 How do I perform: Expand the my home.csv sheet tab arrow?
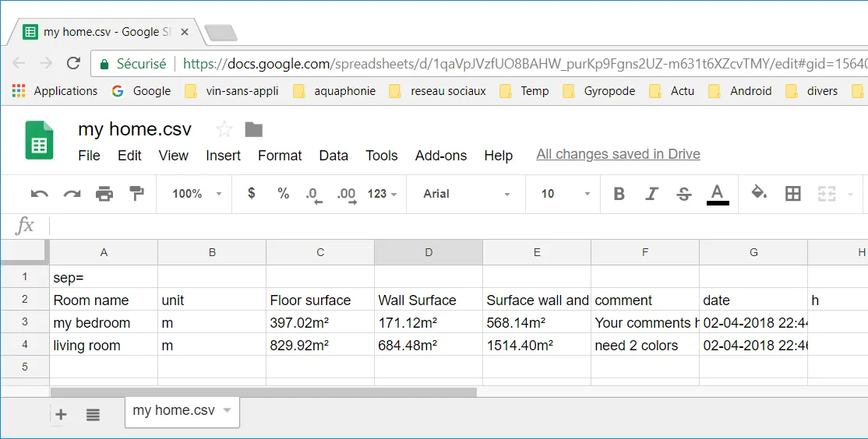[227, 410]
